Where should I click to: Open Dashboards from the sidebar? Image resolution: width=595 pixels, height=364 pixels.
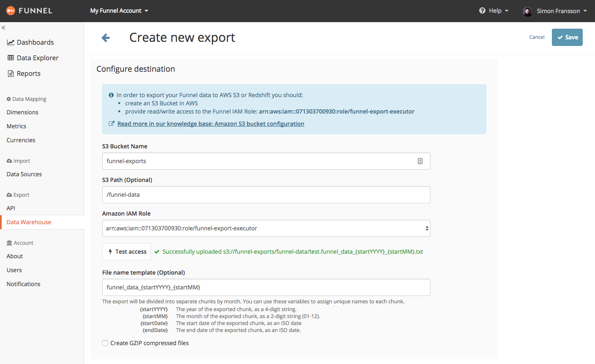(35, 42)
